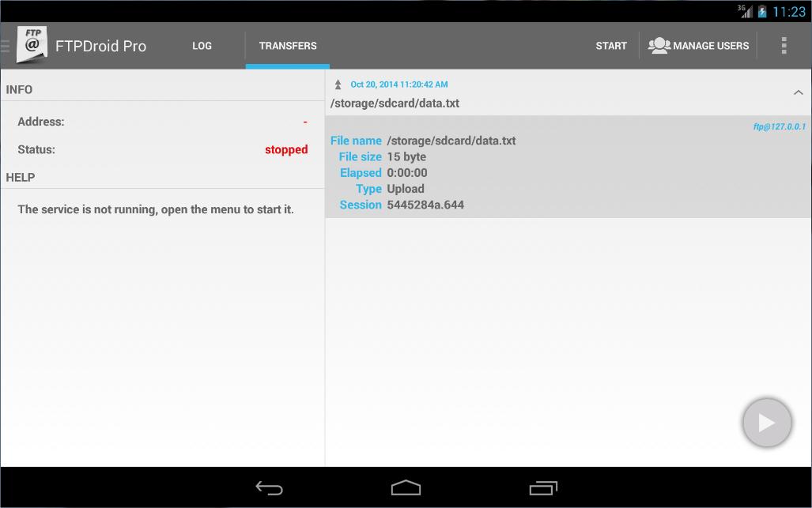Click the Session value '5445284a.644'
This screenshot has width=812, height=508.
pos(425,205)
